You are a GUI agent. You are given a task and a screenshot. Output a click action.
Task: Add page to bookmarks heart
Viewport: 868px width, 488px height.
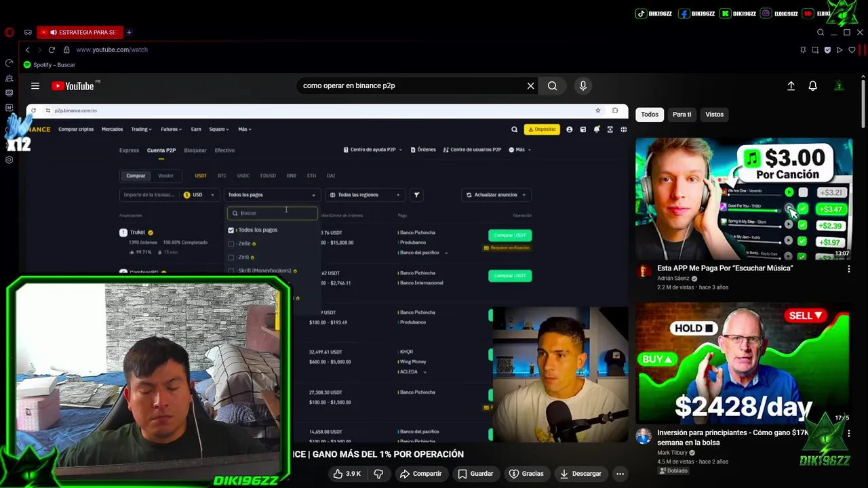(x=852, y=49)
